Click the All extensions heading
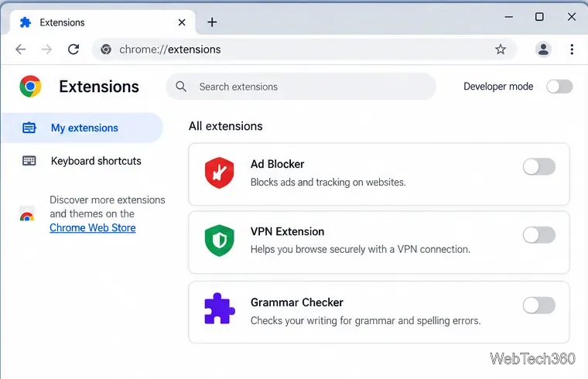Screen dimensions: 588x379 [x=225, y=126]
